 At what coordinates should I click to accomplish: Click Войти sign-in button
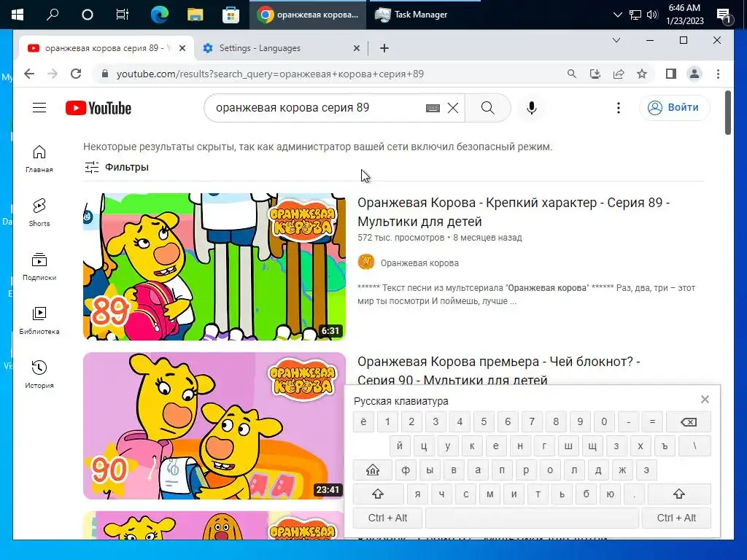[x=674, y=108]
